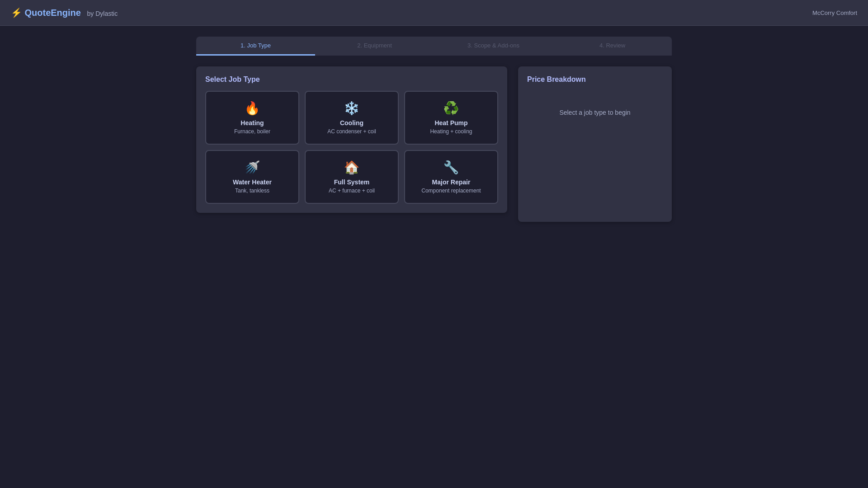Click the Full System house icon

pyautogui.click(x=352, y=168)
